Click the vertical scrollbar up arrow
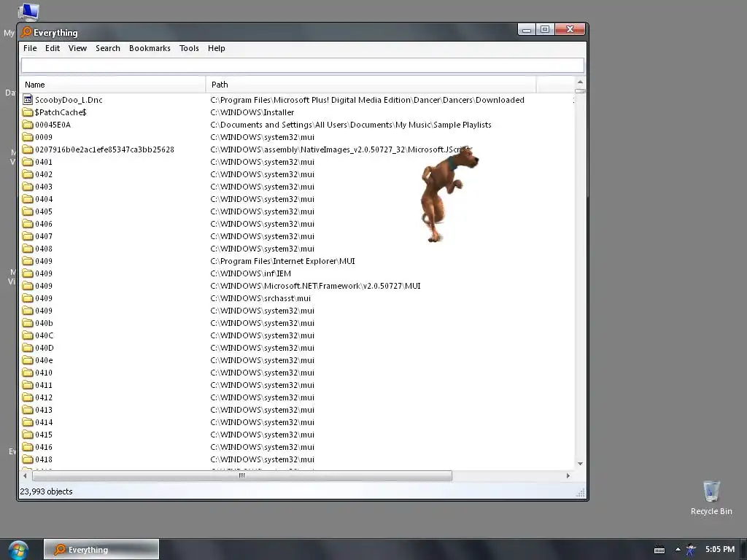The width and height of the screenshot is (747, 560). [x=580, y=82]
